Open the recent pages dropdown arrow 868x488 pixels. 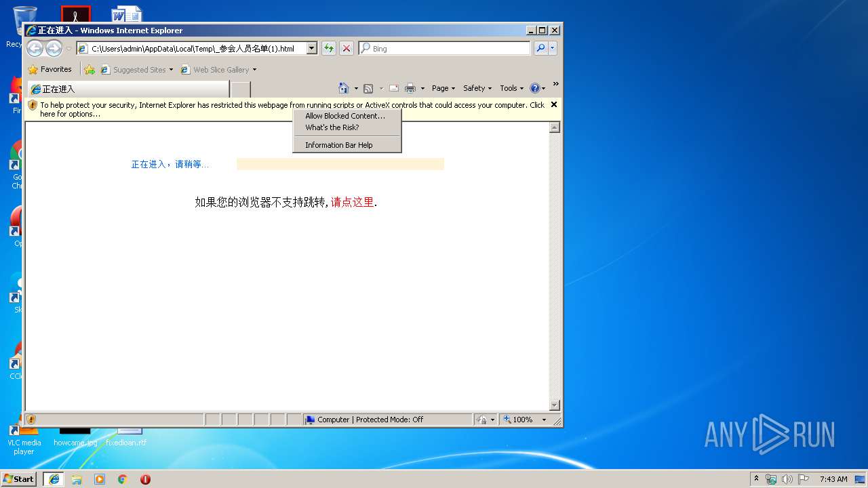point(68,49)
